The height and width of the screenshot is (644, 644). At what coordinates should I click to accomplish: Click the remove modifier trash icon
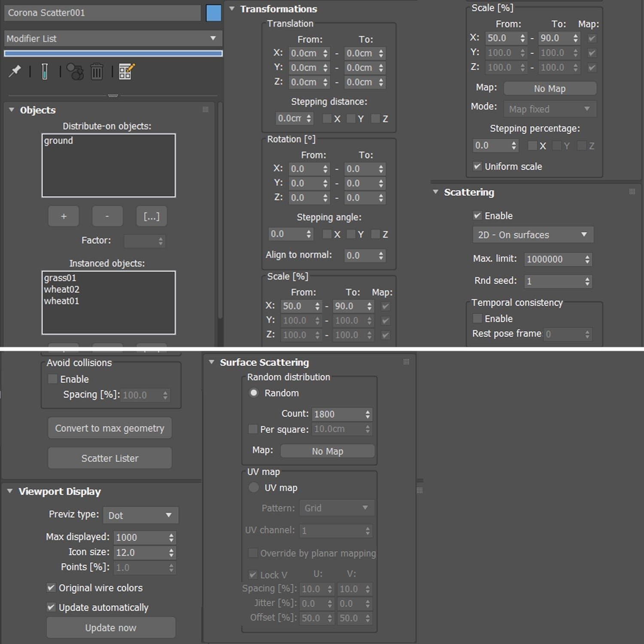click(x=97, y=72)
